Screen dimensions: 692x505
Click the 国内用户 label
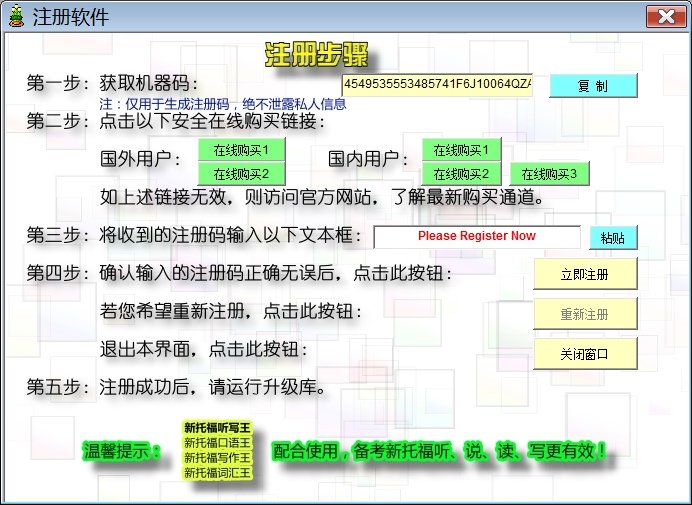368,159
